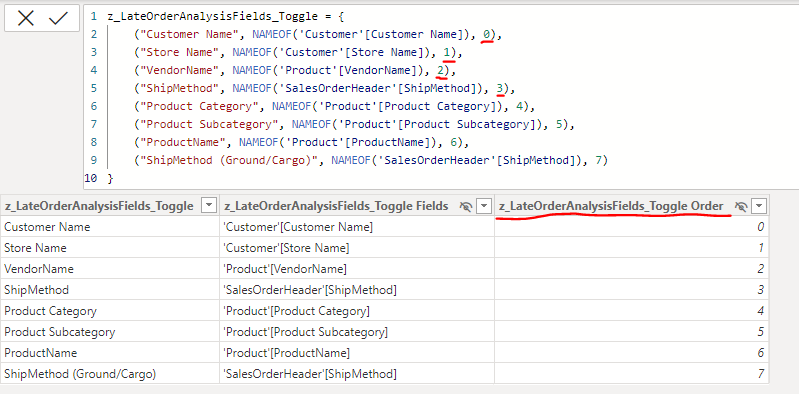799x394 pixels.
Task: Open Toggle Fields column filter dropdown
Action: (x=484, y=206)
